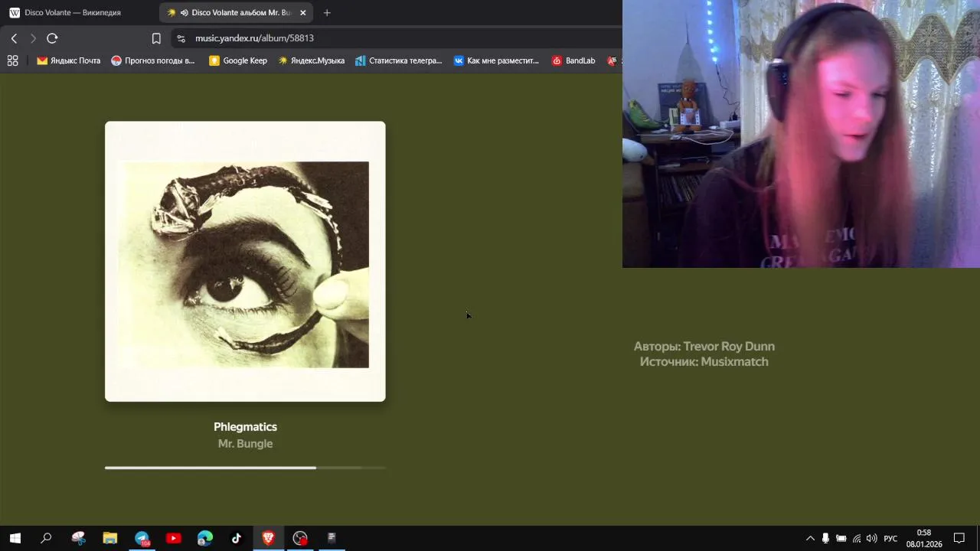980x551 pixels.
Task: Open the Статистика телегра... bookmark
Action: (x=399, y=60)
